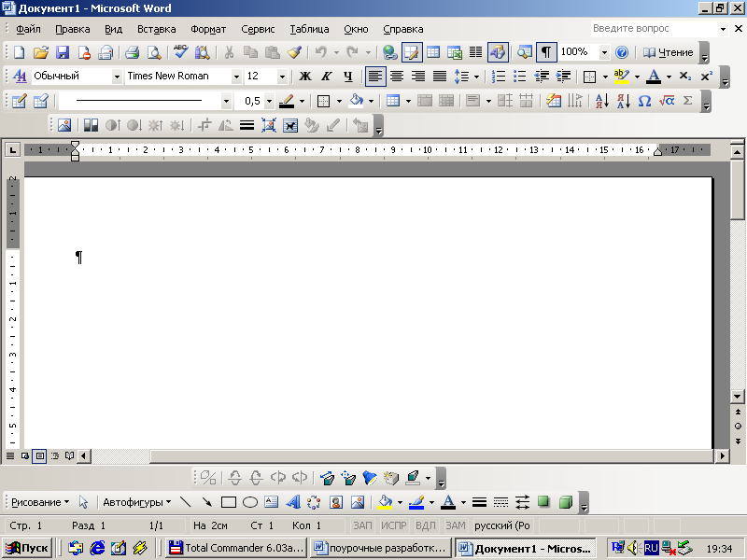Image resolution: width=747 pixels, height=560 pixels.
Task: Expand the line spacing options arrow
Action: 476,77
